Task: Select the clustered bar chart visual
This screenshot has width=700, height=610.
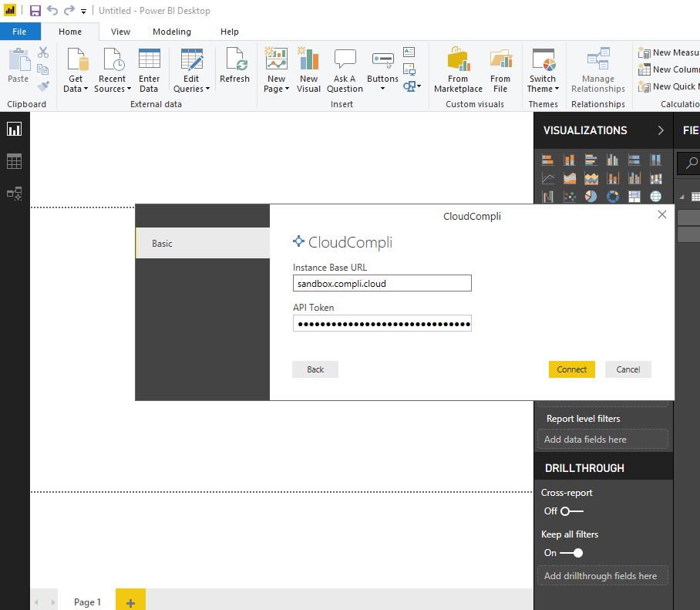Action: click(x=591, y=160)
